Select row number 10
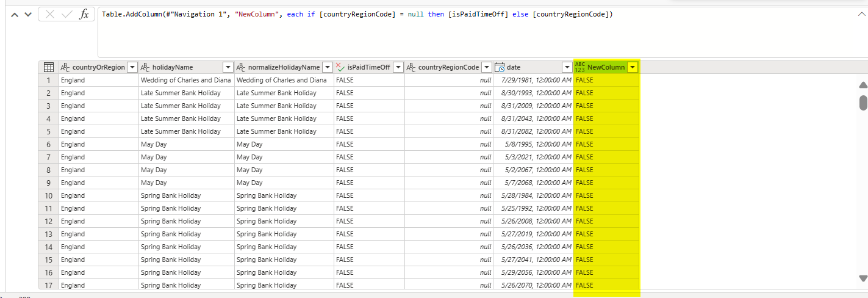Image resolution: width=868 pixels, height=298 pixels. tap(48, 195)
